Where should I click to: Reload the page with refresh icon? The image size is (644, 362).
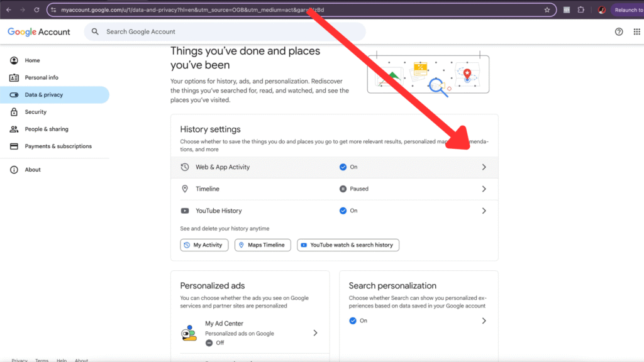[36, 10]
